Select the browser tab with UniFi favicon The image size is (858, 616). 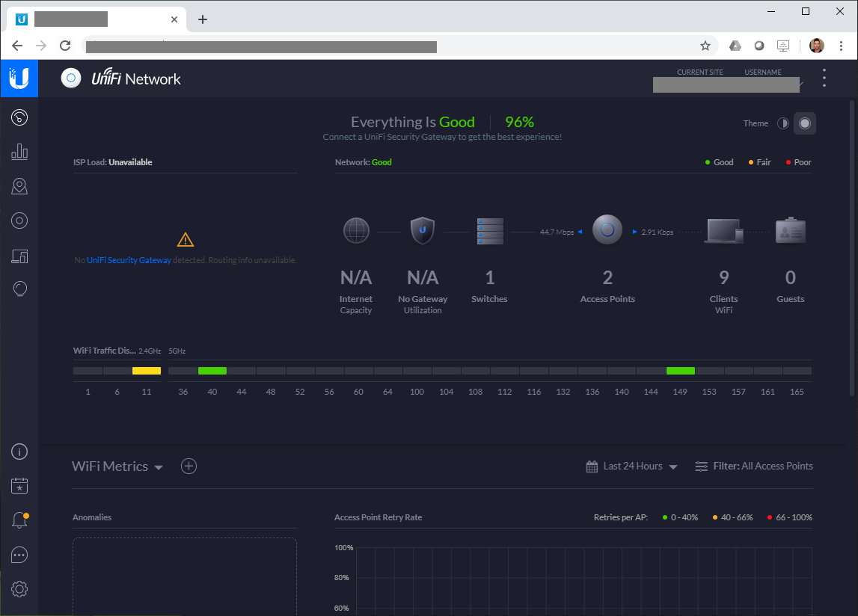(x=96, y=19)
